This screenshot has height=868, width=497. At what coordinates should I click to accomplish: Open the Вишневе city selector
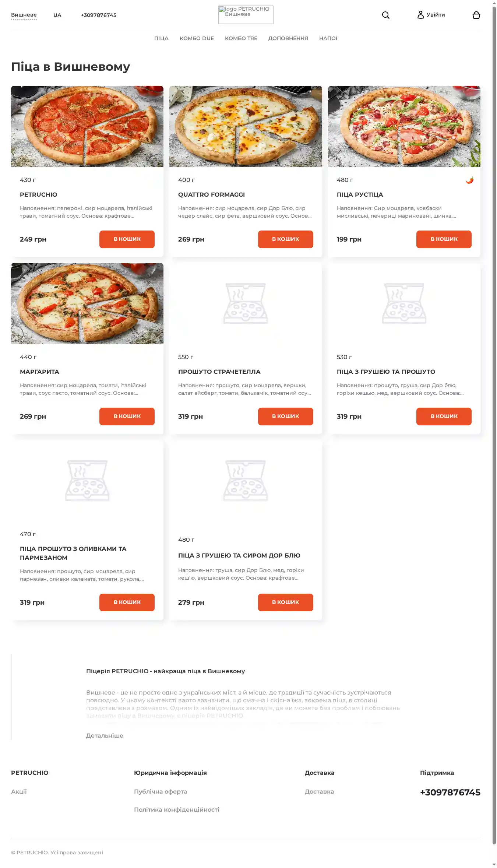pos(24,15)
